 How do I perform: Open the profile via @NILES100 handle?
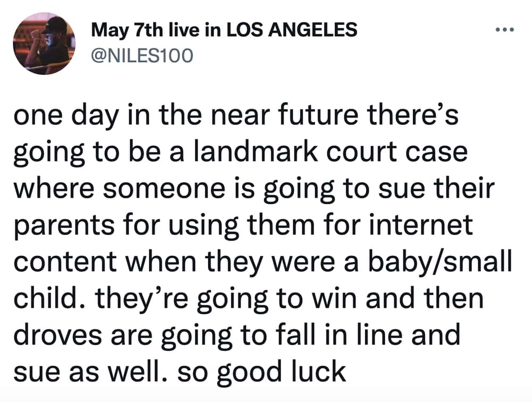(142, 56)
